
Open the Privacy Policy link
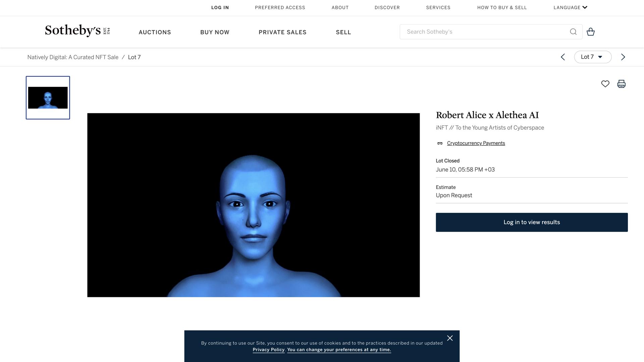(268, 350)
